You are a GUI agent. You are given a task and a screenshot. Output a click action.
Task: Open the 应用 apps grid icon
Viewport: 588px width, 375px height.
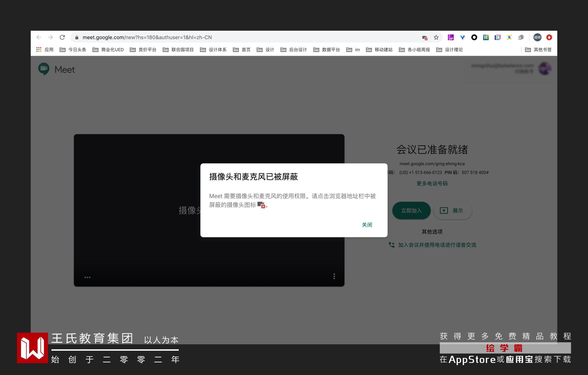(39, 50)
